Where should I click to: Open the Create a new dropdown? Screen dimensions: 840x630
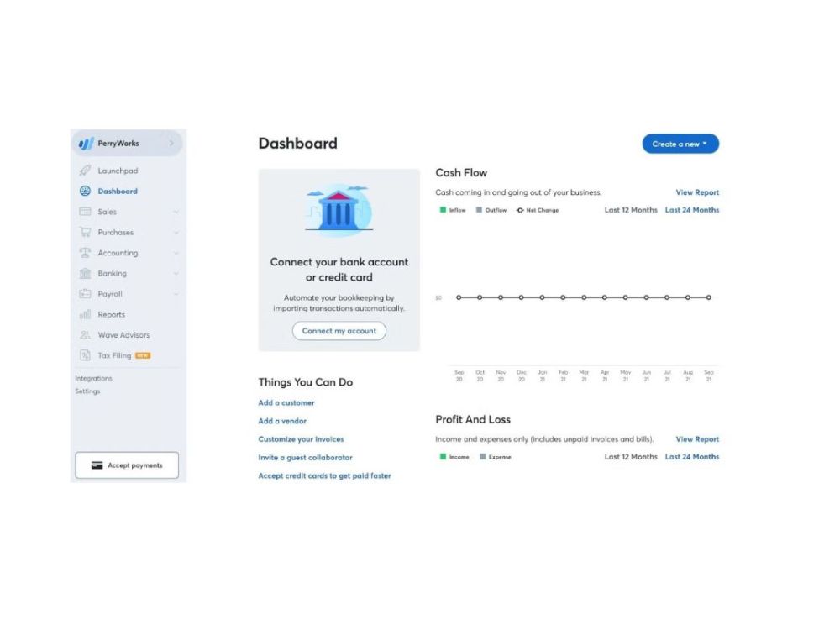[680, 144]
